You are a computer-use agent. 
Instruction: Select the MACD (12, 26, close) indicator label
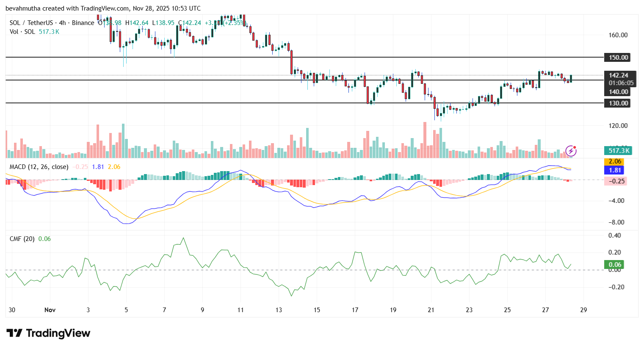point(39,167)
